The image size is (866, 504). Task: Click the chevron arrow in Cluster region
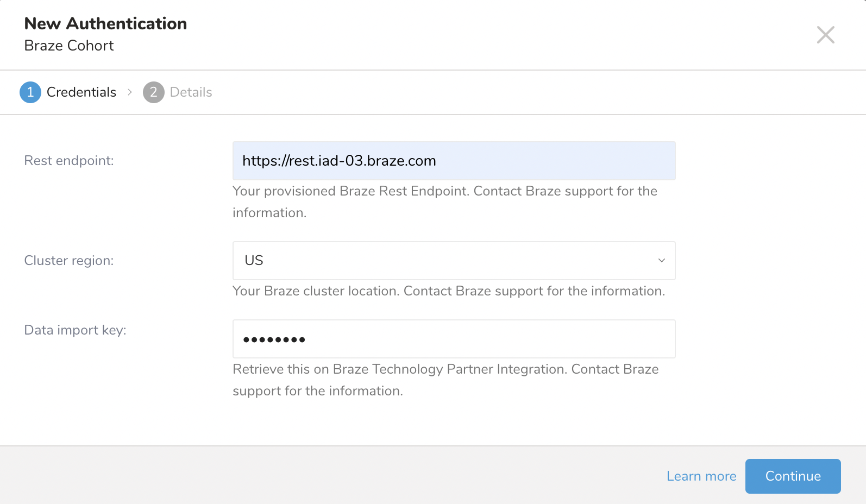click(661, 261)
